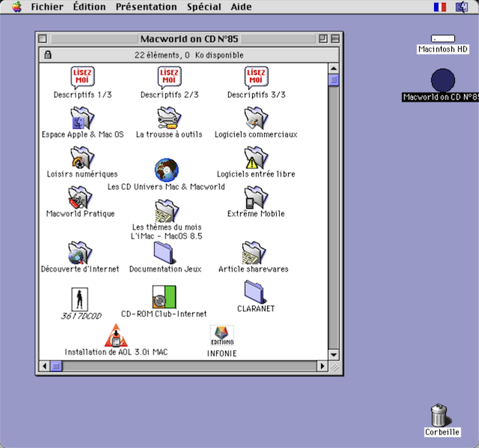Select the Loisirs numériques folder icon
Viewport: 479px width, 448px height.
click(x=82, y=158)
